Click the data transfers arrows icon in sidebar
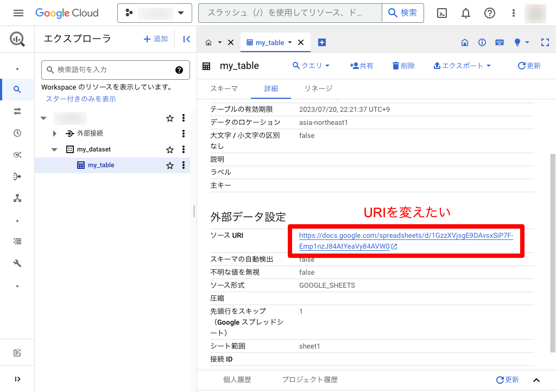 click(17, 111)
